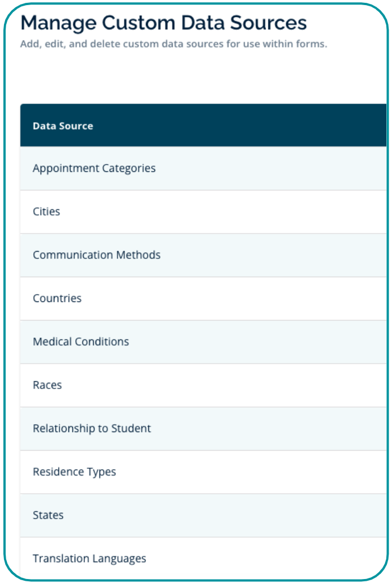This screenshot has height=583, width=392.
Task: Click the dark table header bar
Action: pos(226,126)
